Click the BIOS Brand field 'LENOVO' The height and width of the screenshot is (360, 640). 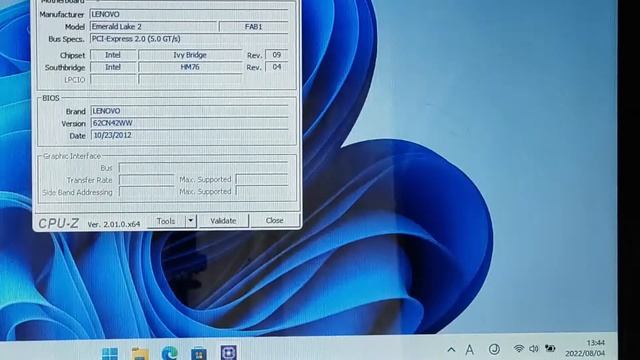[189, 111]
